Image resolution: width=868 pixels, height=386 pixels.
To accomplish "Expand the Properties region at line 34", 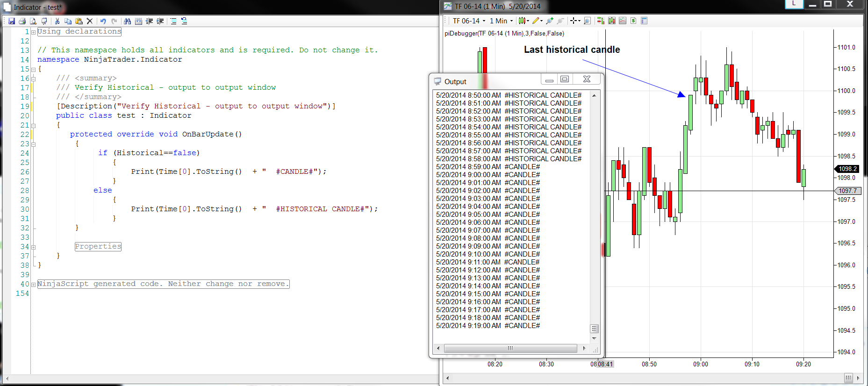I will [x=33, y=247].
